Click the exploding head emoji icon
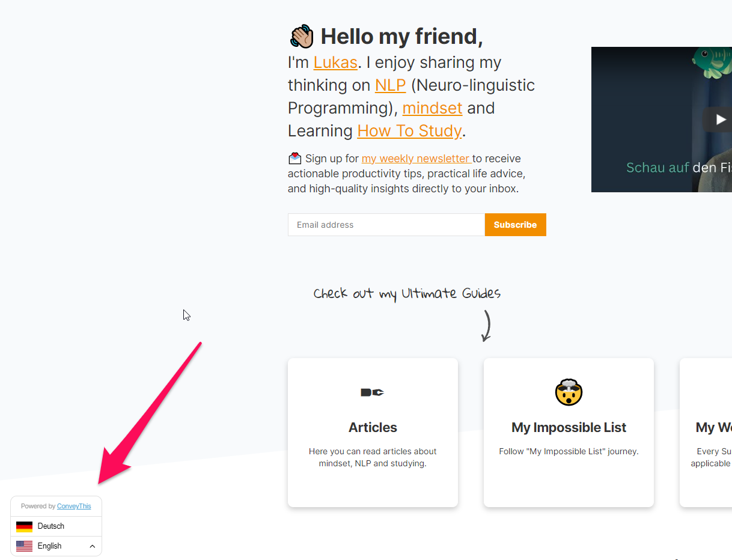The image size is (732, 560). pyautogui.click(x=569, y=392)
